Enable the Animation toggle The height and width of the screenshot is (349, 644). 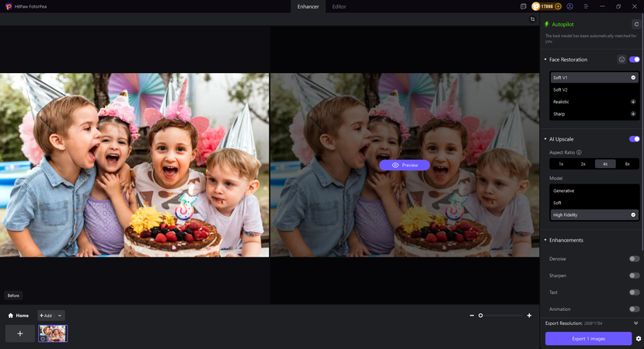tap(634, 309)
